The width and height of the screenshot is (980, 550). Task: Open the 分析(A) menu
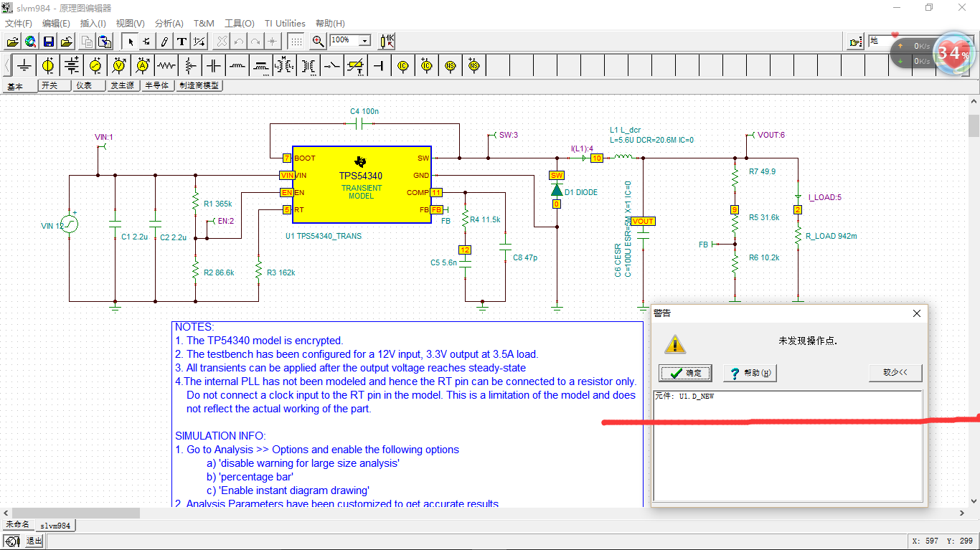click(169, 24)
